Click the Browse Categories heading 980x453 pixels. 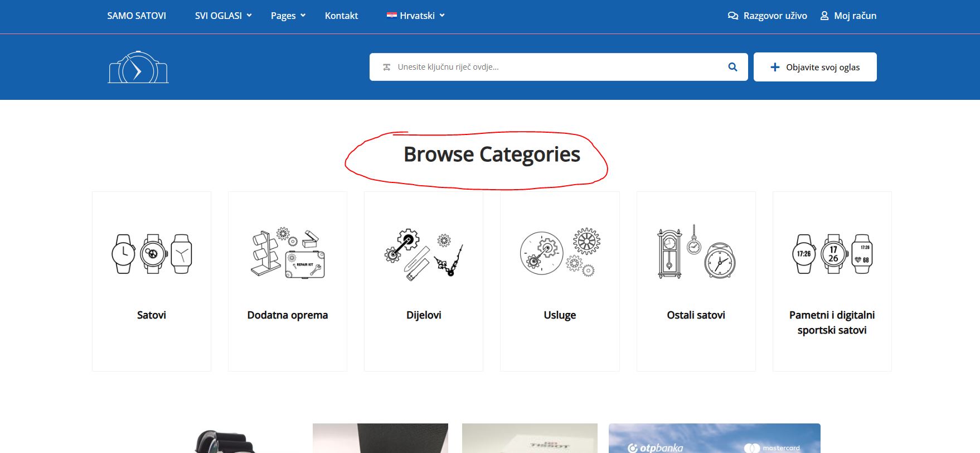[x=492, y=155]
